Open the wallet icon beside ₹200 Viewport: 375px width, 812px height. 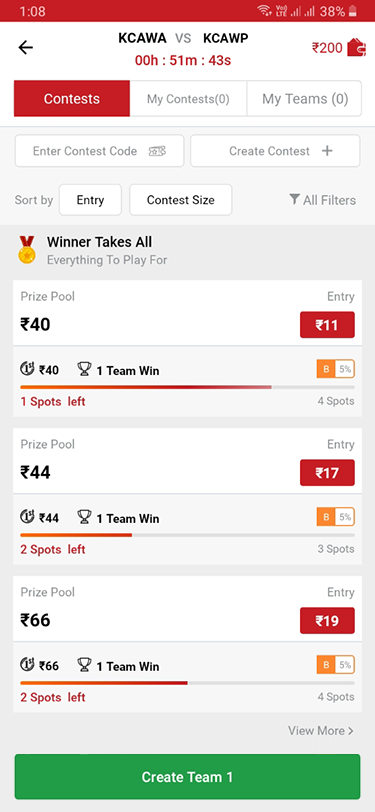click(x=356, y=47)
